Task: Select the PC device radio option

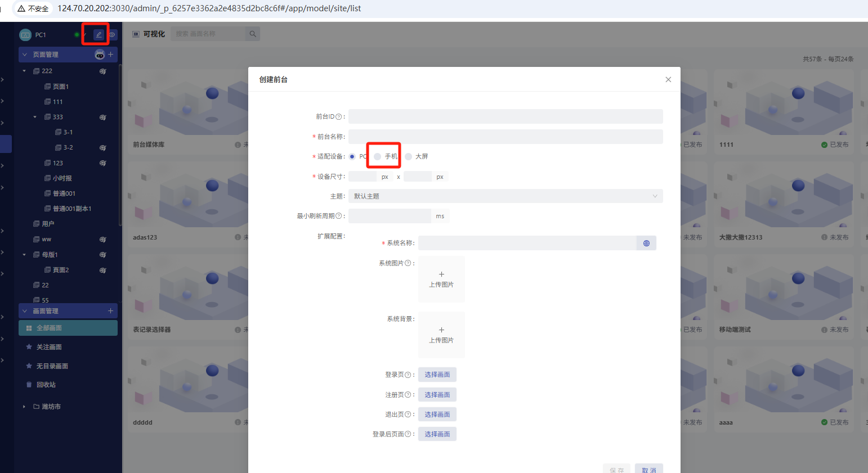Action: (x=352, y=156)
